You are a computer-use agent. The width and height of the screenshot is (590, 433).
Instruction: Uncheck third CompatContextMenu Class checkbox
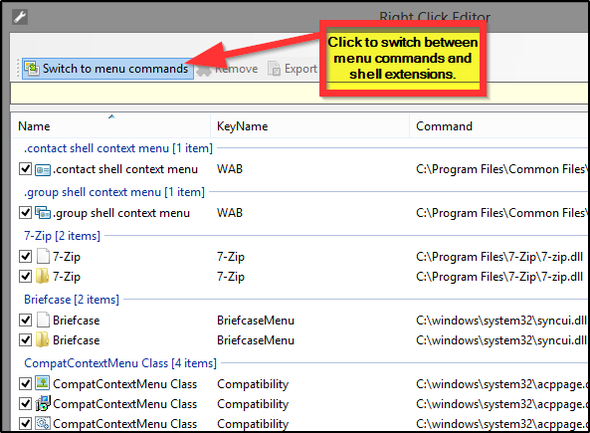[x=25, y=424]
